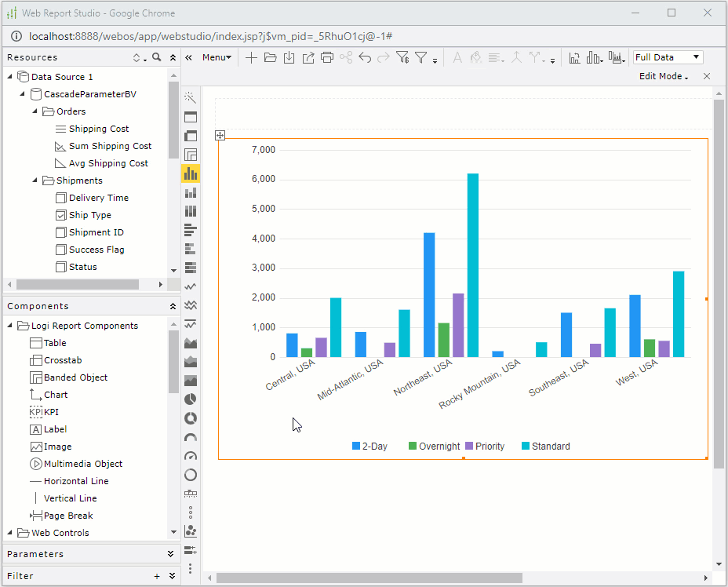This screenshot has width=728, height=587.
Task: Check the Success Flag checkbox
Action: coord(60,249)
